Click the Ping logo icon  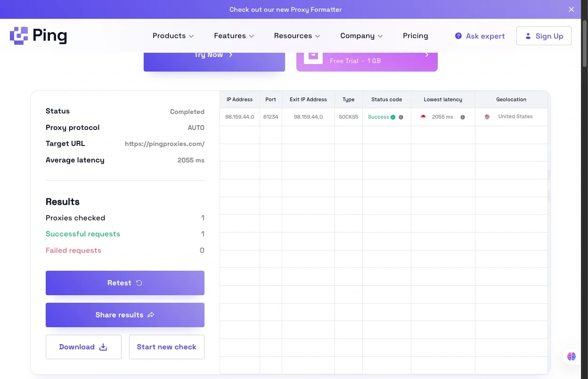pyautogui.click(x=19, y=36)
